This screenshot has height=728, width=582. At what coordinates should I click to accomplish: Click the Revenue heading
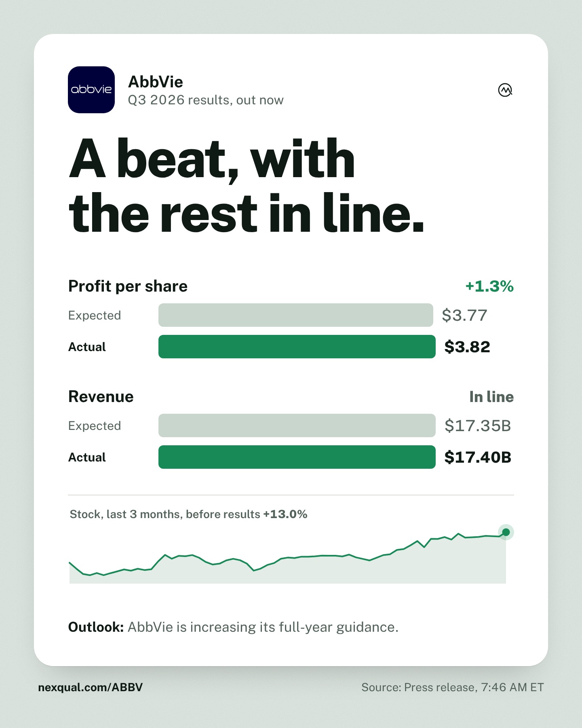click(x=101, y=396)
